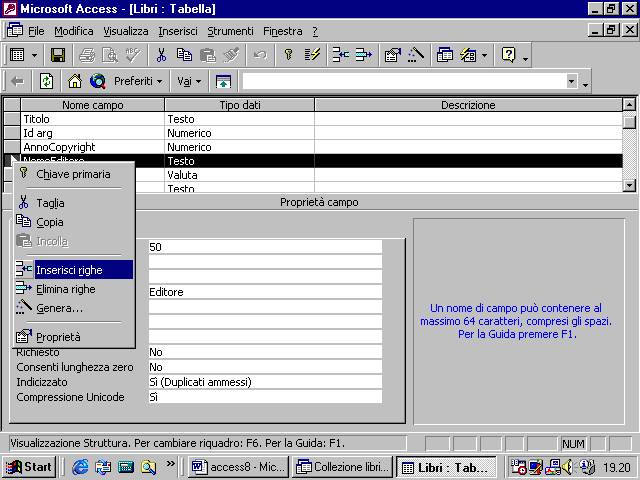Click the Primary Key toolbar icon
640x480 pixels.
(289, 55)
